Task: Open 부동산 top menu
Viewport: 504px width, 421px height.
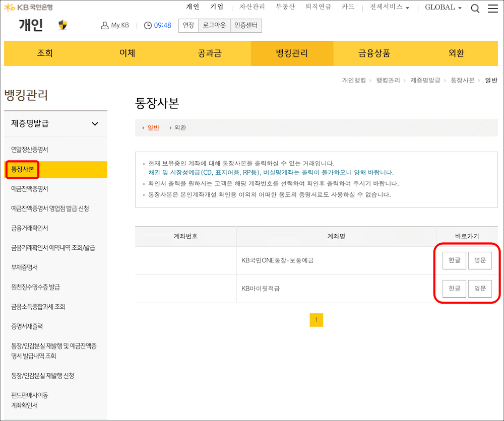Action: [285, 7]
